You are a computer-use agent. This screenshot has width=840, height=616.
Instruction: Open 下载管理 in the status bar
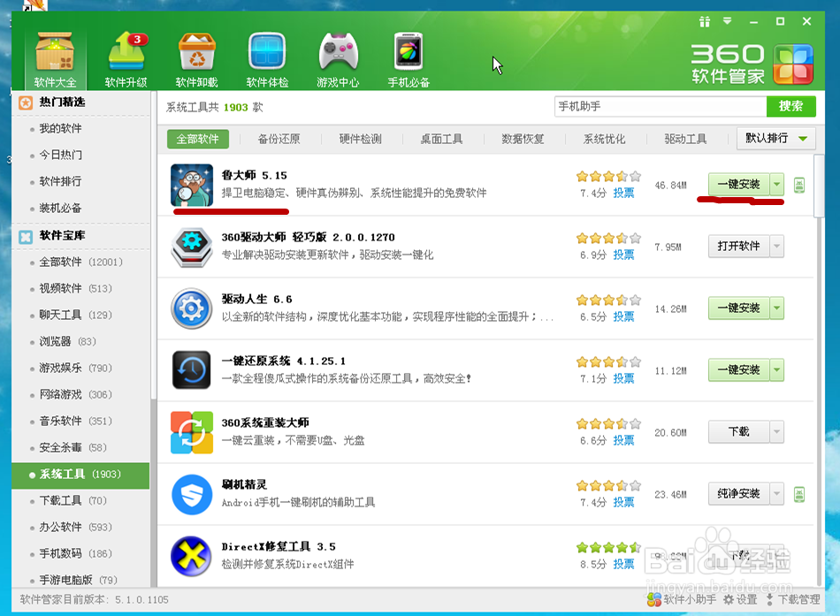click(793, 599)
